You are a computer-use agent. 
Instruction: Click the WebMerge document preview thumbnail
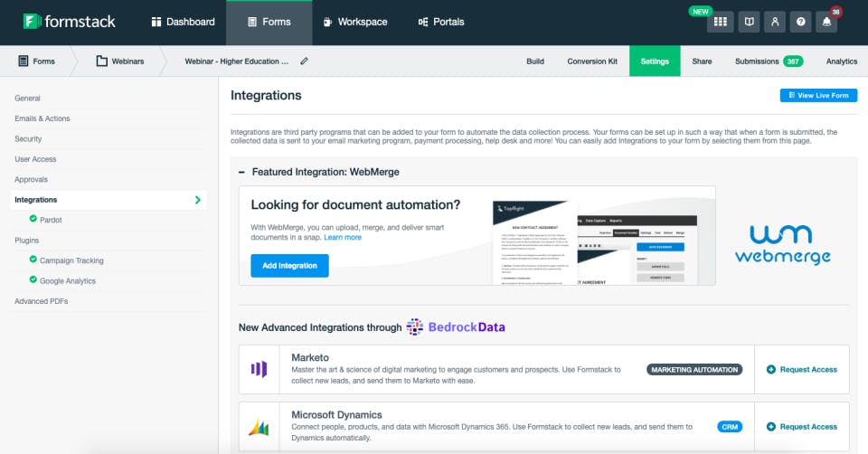point(595,242)
